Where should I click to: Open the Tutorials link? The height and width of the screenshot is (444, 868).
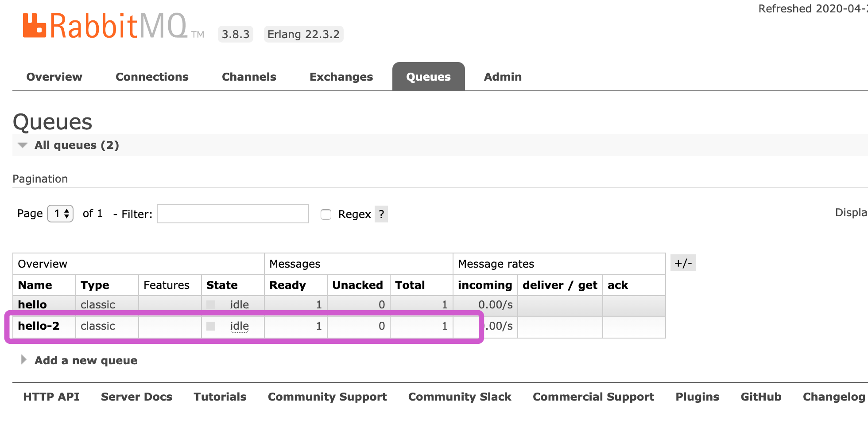point(220,397)
